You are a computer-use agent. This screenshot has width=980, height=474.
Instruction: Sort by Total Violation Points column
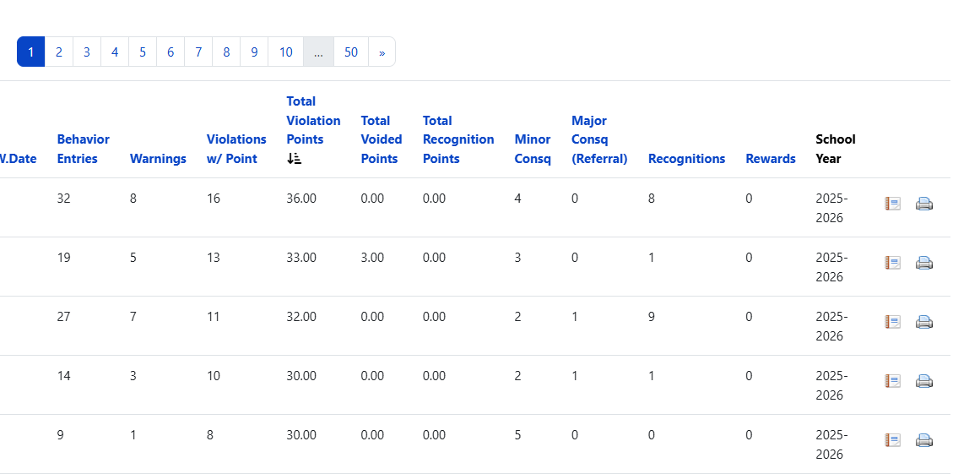(x=313, y=120)
